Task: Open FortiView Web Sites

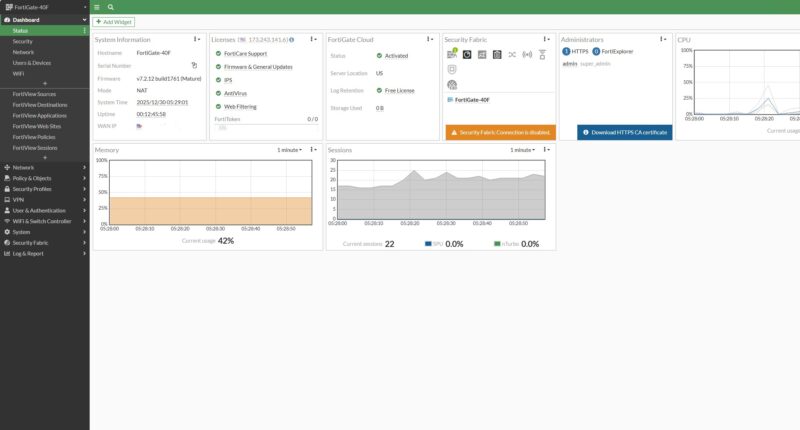Action: [x=44, y=126]
